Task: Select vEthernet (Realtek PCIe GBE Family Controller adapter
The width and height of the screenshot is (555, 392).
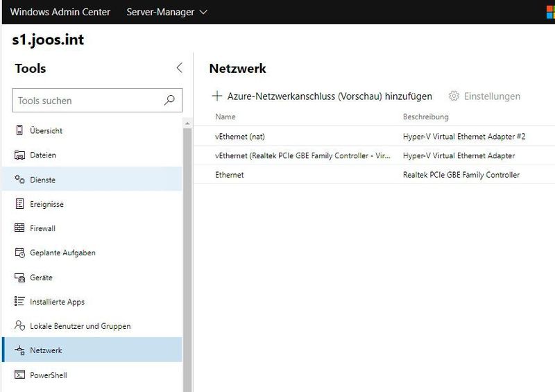Action: (x=302, y=155)
